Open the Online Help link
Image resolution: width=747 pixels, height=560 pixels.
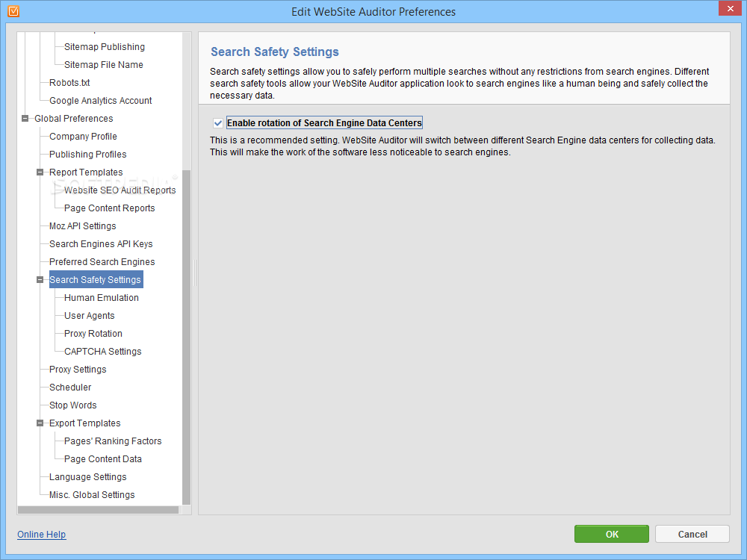[41, 535]
